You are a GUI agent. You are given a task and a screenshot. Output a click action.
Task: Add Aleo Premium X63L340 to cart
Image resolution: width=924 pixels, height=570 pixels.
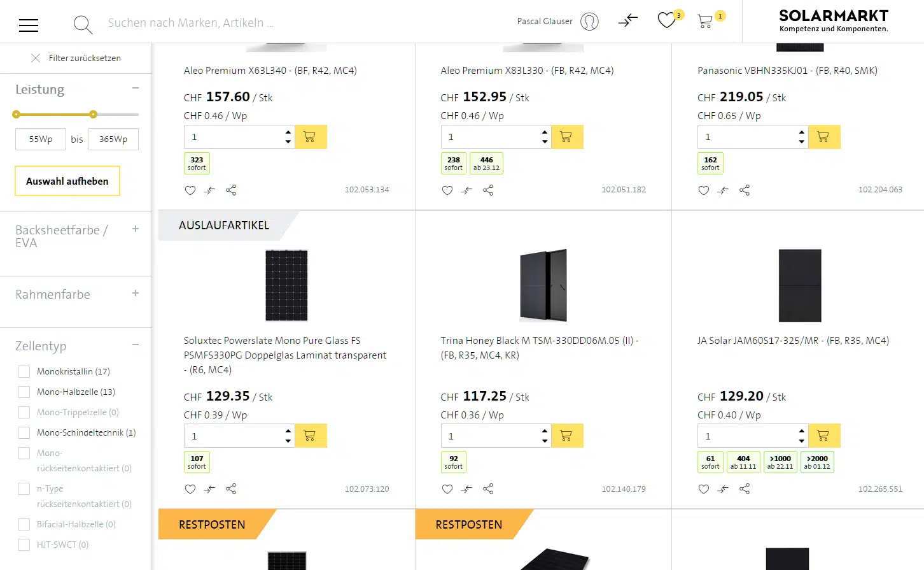point(311,137)
